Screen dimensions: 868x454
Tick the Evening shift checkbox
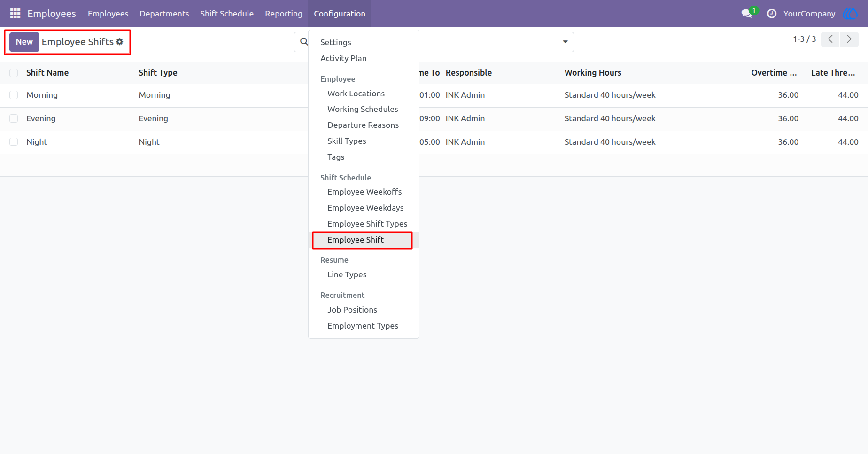pos(14,119)
